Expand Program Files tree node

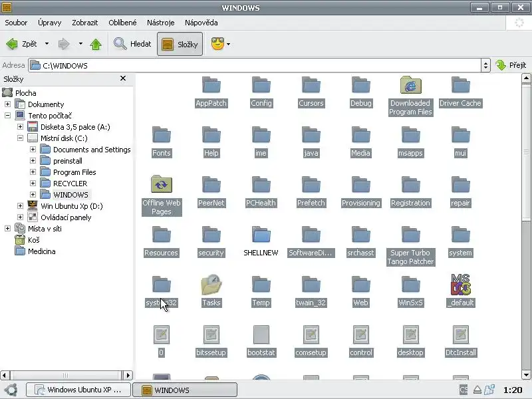point(33,172)
